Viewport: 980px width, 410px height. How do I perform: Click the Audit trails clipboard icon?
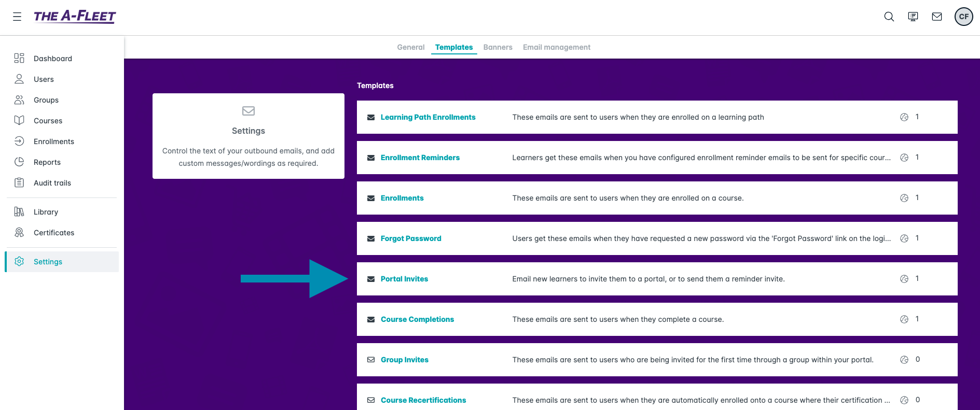[x=19, y=182]
